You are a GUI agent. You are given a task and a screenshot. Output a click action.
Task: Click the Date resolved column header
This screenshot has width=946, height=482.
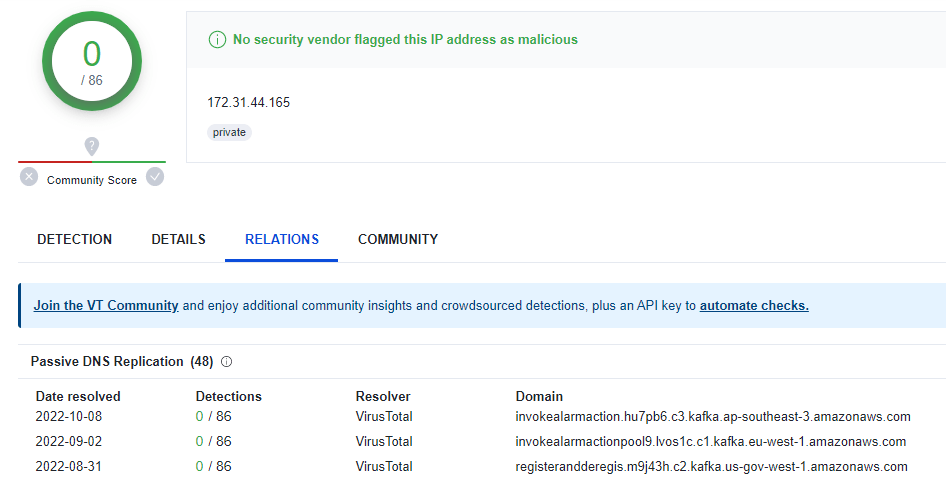(78, 396)
